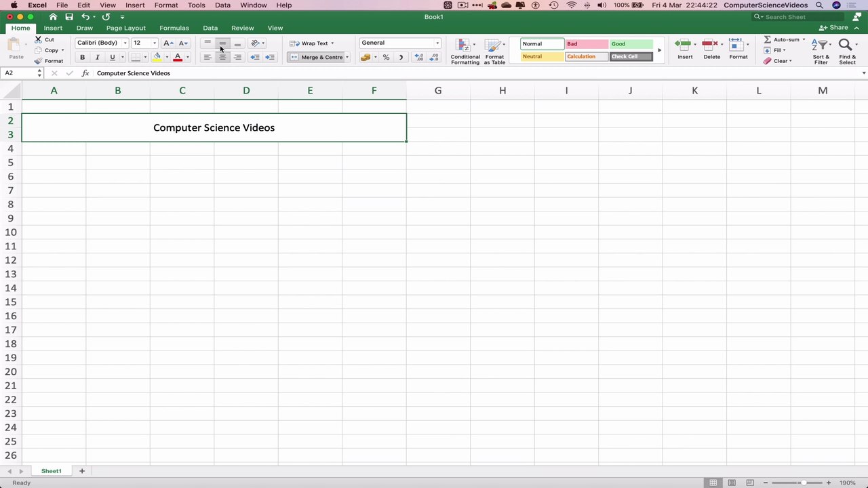868x488 pixels.
Task: Toggle bold formatting
Action: click(x=83, y=58)
